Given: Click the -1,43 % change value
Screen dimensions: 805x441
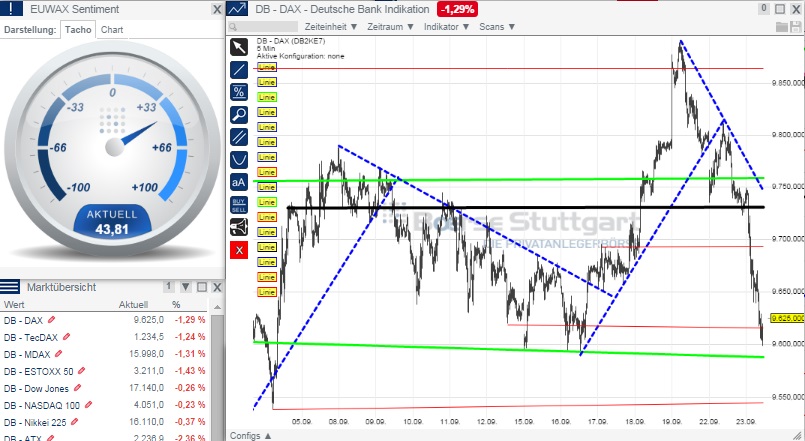Looking at the screenshot, I should click(190, 371).
